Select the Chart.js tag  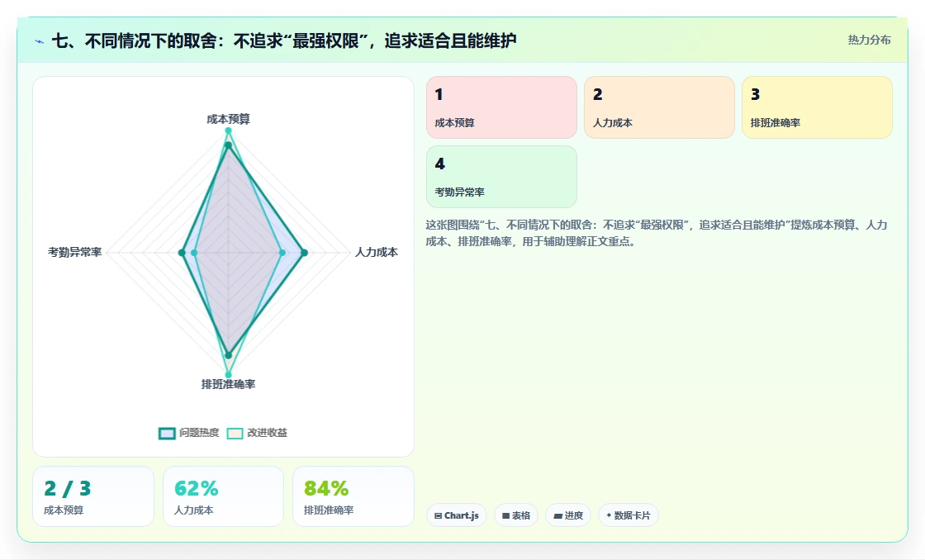point(457,515)
